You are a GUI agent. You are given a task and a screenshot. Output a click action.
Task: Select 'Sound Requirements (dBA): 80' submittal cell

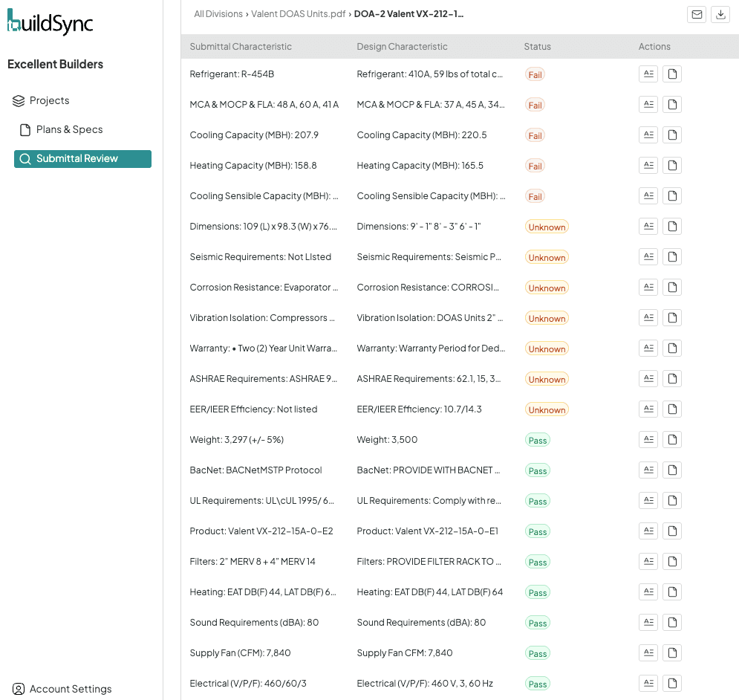254,622
